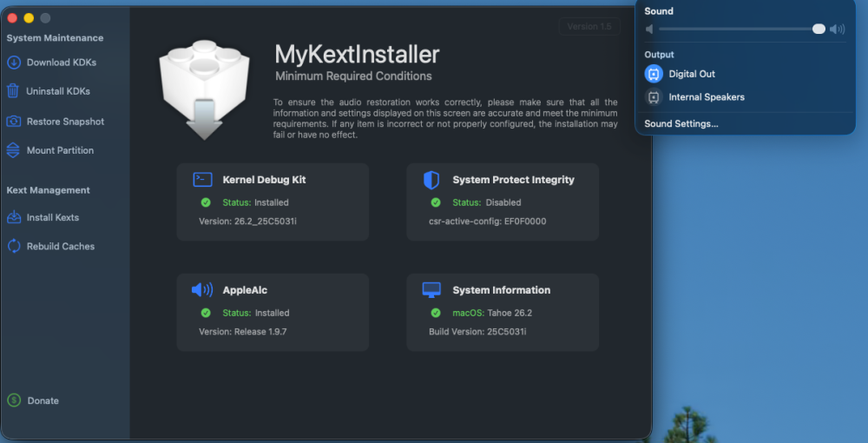Click the Status Disabled text

coord(487,202)
